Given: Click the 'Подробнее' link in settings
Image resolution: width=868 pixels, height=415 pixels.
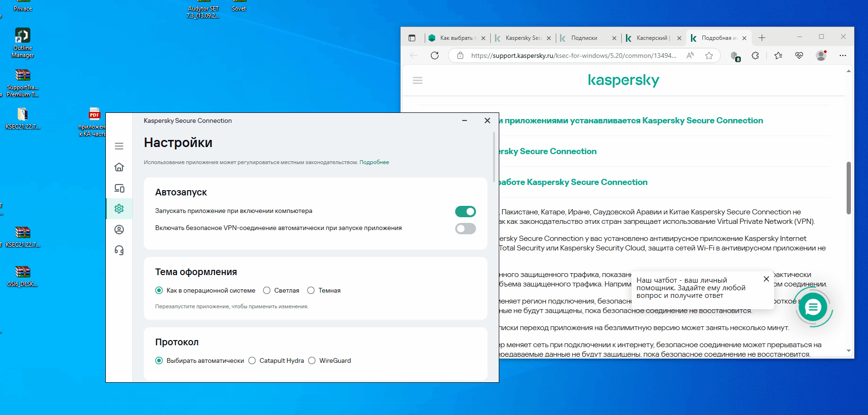Looking at the screenshot, I should (x=374, y=162).
